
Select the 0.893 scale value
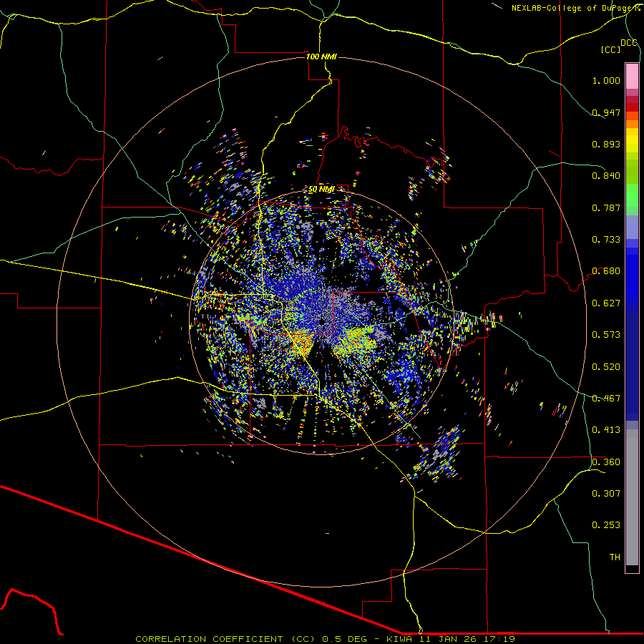[x=606, y=144]
